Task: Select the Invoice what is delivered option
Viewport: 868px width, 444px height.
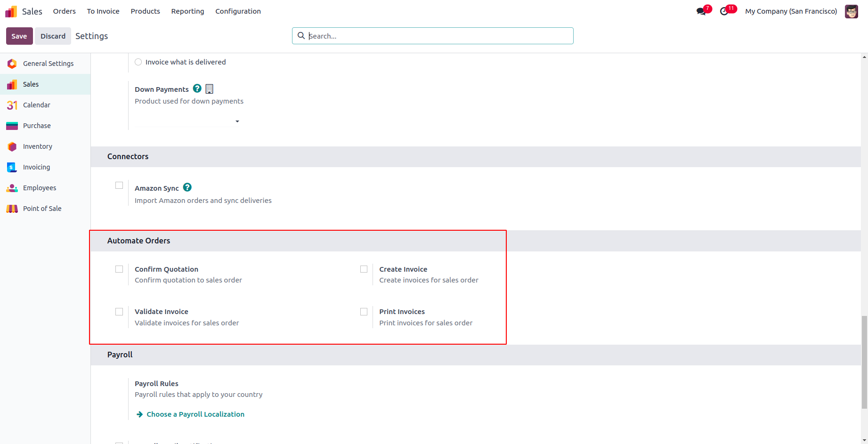Action: (138, 62)
